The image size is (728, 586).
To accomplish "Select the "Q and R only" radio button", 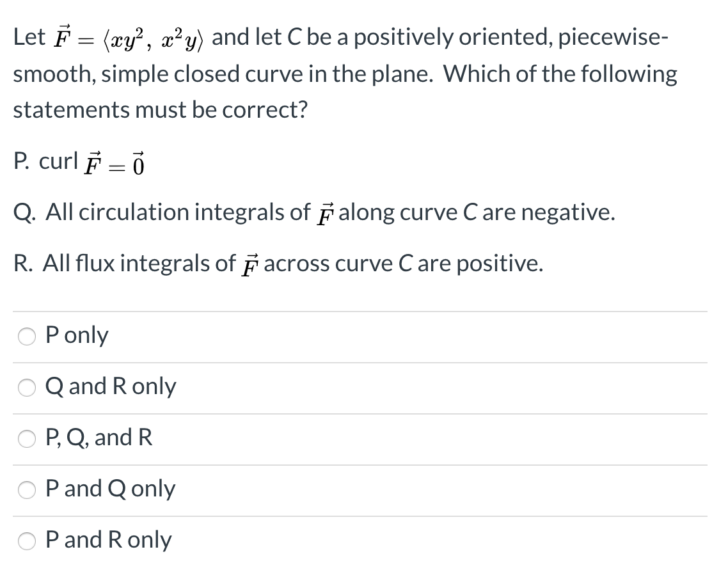I will coord(26,387).
